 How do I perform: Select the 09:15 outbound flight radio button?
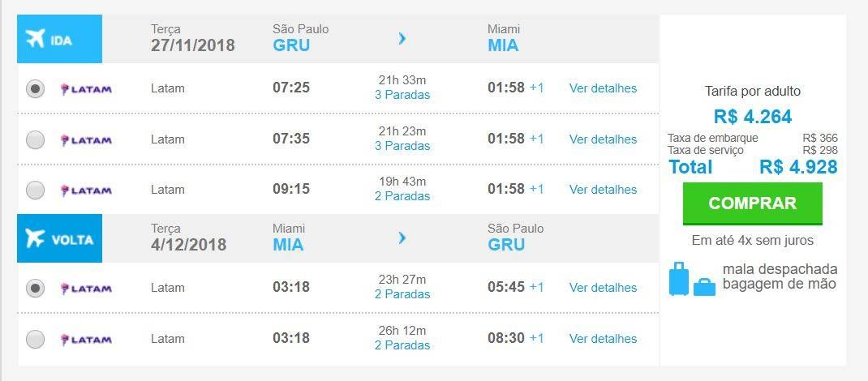click(36, 190)
